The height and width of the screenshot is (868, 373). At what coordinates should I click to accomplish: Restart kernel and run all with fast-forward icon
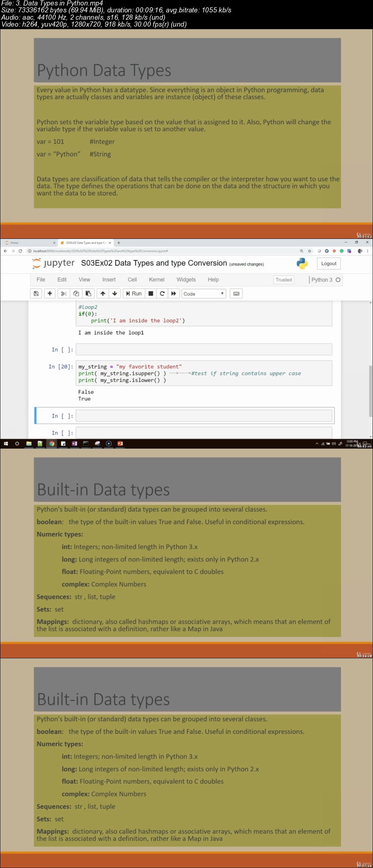[x=174, y=294]
